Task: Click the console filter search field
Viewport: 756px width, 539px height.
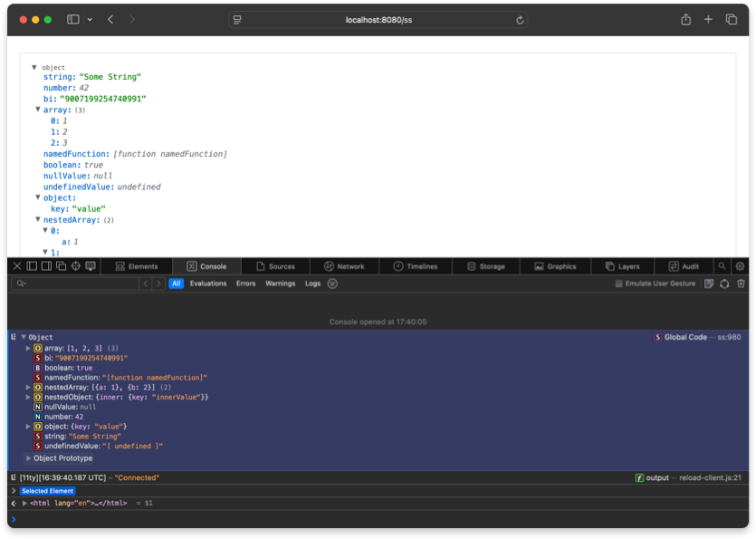Action: (x=75, y=284)
